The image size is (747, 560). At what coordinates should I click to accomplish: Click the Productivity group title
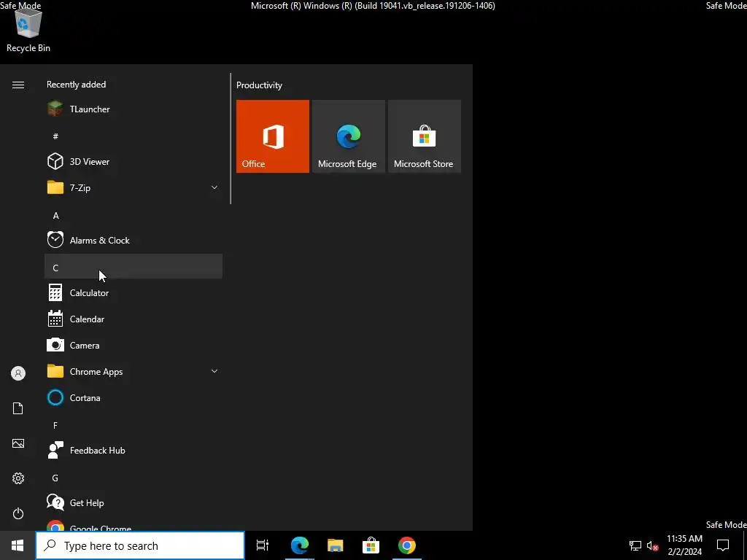pyautogui.click(x=259, y=85)
